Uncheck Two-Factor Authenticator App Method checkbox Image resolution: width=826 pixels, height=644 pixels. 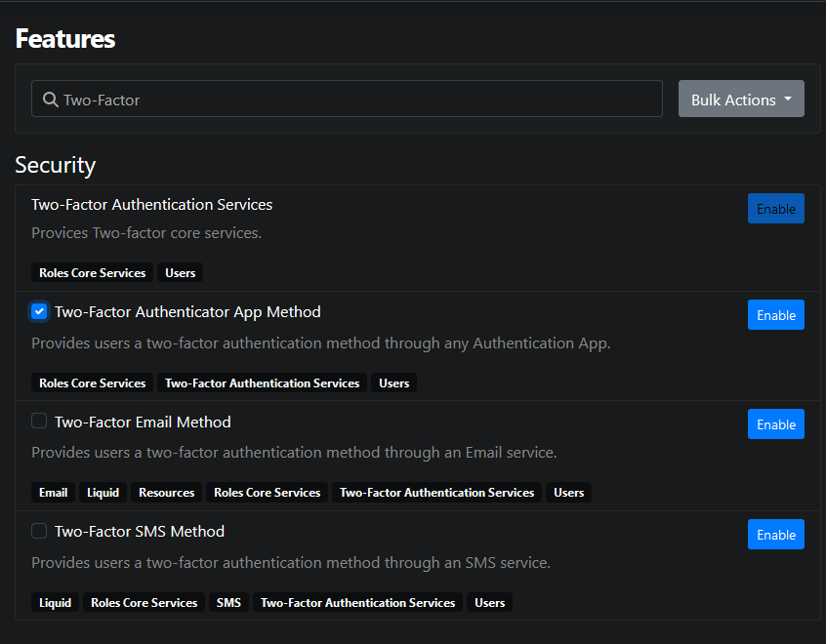coord(39,311)
